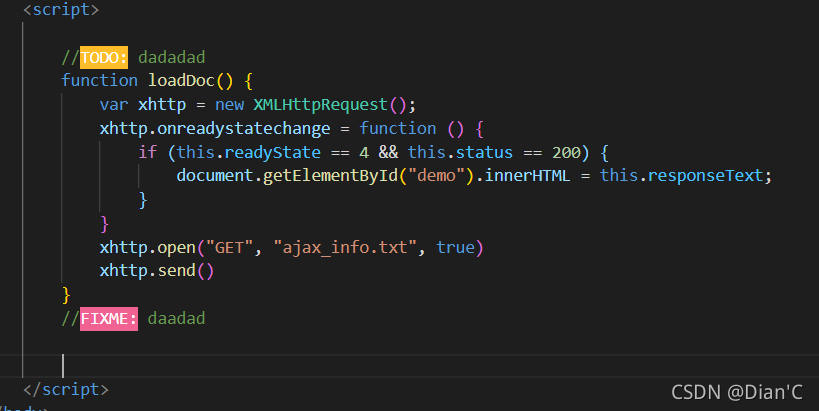The image size is (819, 411).
Task: Click the 'new' keyword
Action: (x=229, y=104)
